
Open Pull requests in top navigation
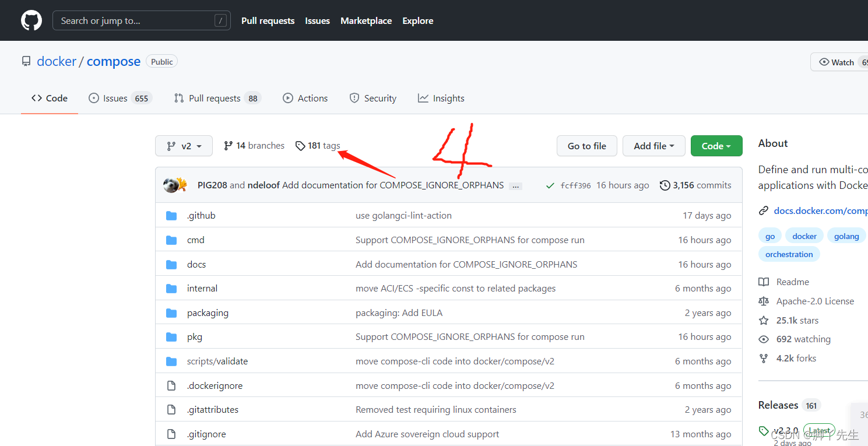click(x=268, y=20)
